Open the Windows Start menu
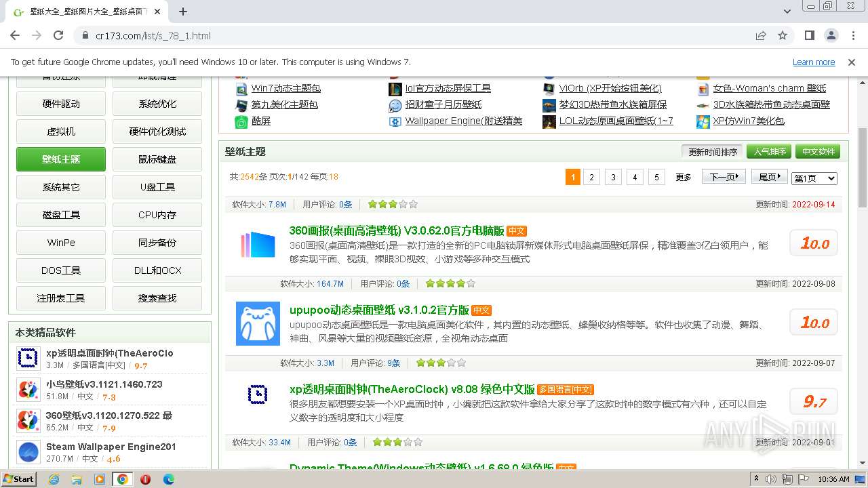Image resolution: width=868 pixels, height=488 pixels. pyautogui.click(x=18, y=479)
